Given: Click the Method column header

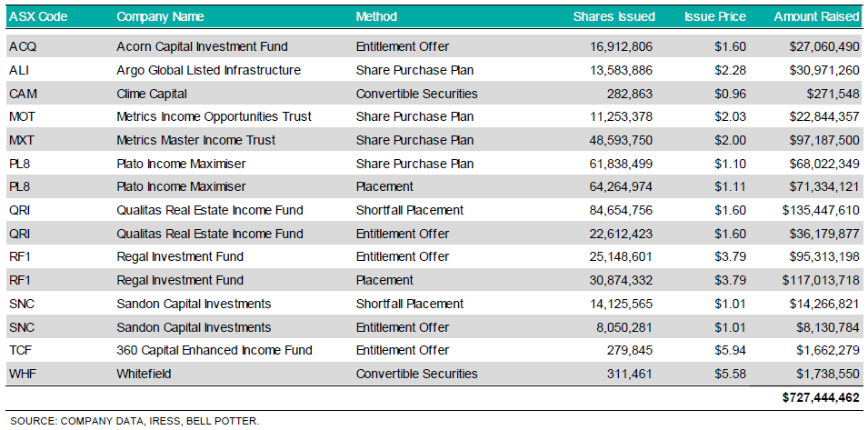Looking at the screenshot, I should 376,16.
